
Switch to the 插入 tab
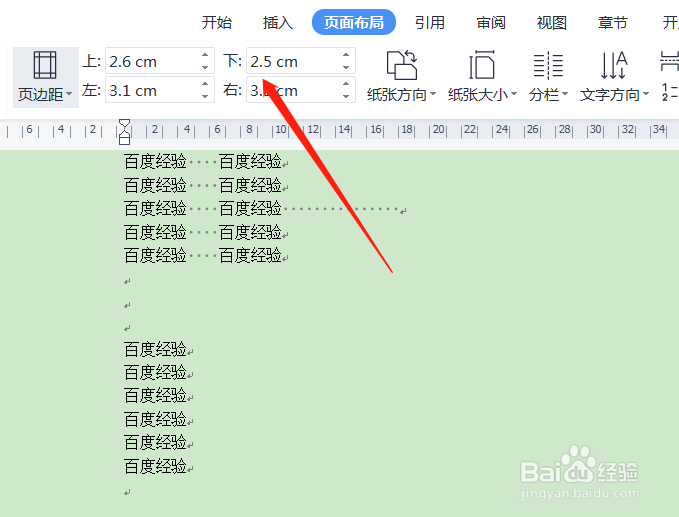278,23
